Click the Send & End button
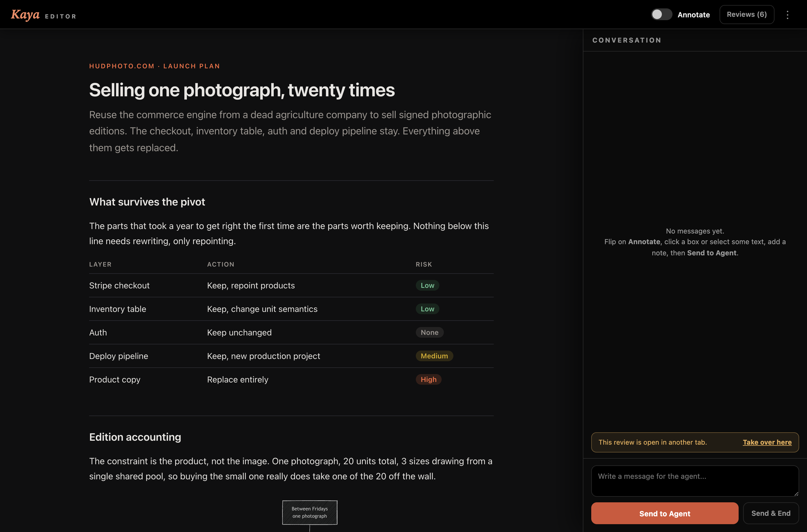The width and height of the screenshot is (807, 532). [x=771, y=513]
